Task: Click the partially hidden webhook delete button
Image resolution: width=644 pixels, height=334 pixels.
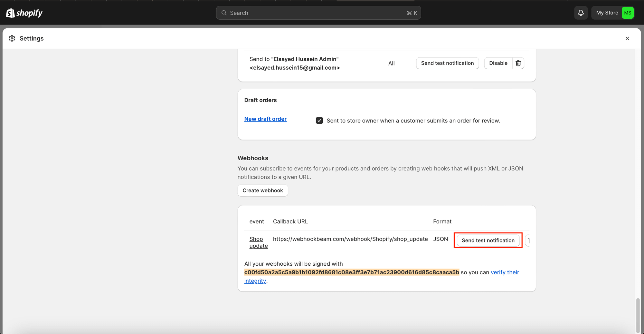Action: (x=528, y=241)
